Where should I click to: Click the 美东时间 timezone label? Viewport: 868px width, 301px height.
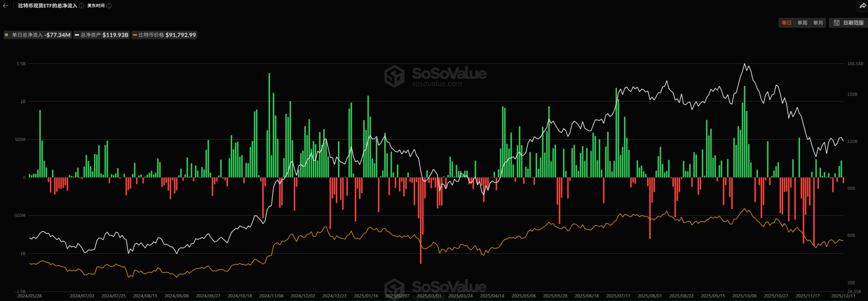96,6
